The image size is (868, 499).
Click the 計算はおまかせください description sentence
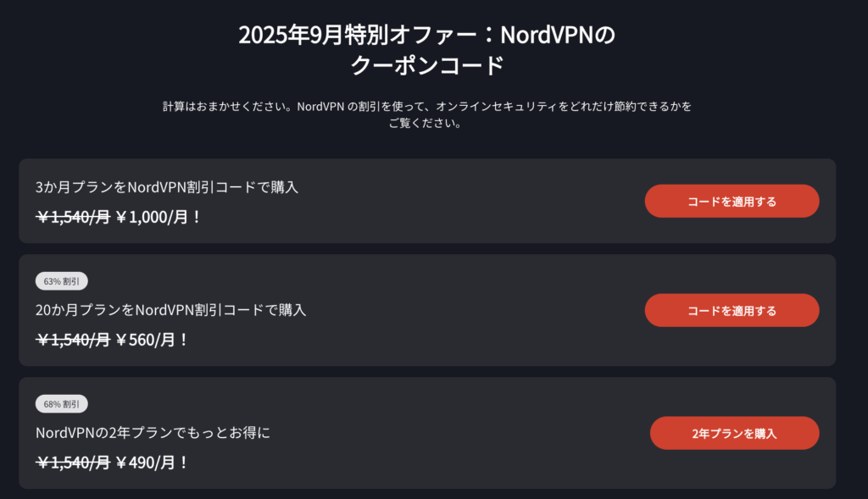click(x=427, y=106)
